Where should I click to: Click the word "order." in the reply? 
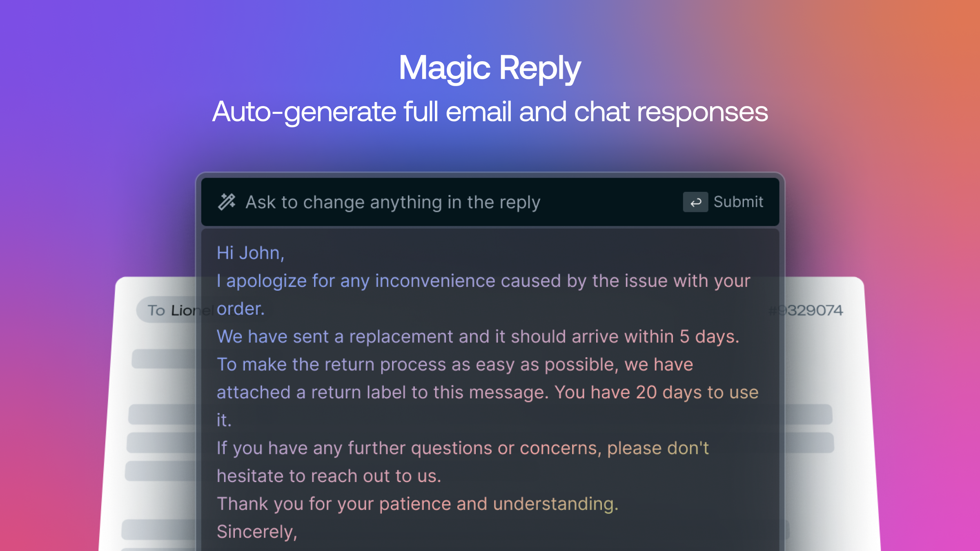pyautogui.click(x=241, y=309)
